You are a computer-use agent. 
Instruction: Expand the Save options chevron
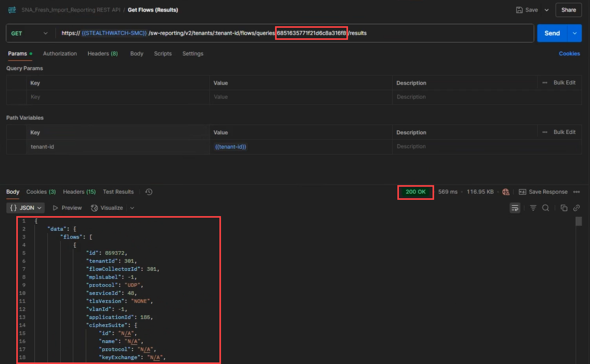pyautogui.click(x=546, y=10)
